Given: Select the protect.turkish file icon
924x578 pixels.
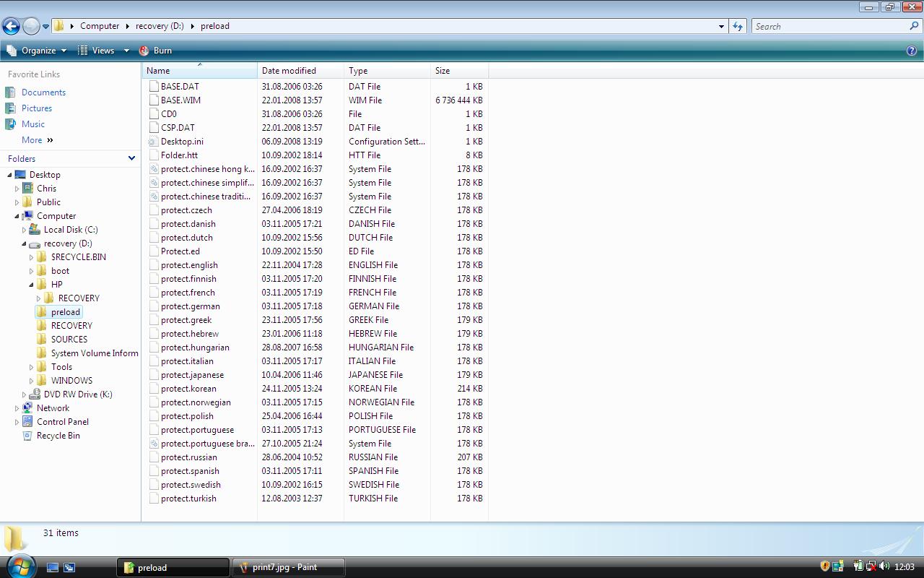Looking at the screenshot, I should [153, 498].
